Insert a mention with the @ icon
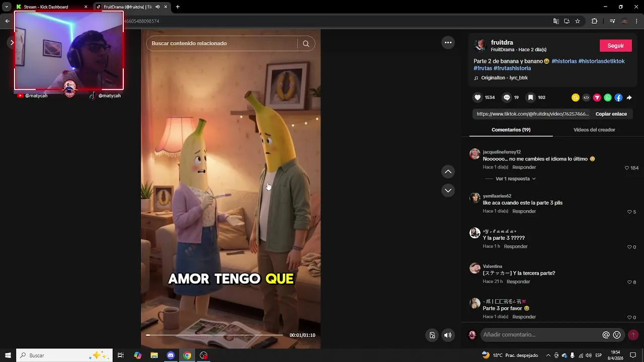644x362 pixels. tap(606, 335)
